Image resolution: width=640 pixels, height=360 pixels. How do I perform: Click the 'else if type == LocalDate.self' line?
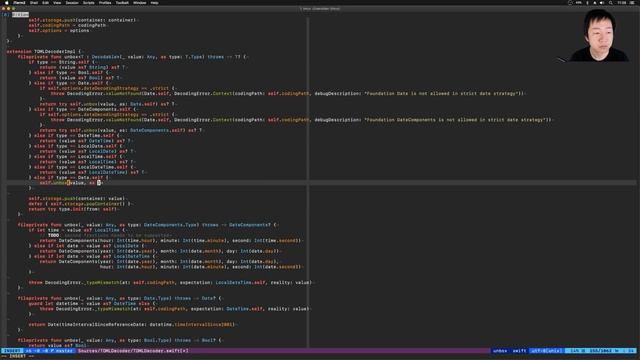(76, 146)
